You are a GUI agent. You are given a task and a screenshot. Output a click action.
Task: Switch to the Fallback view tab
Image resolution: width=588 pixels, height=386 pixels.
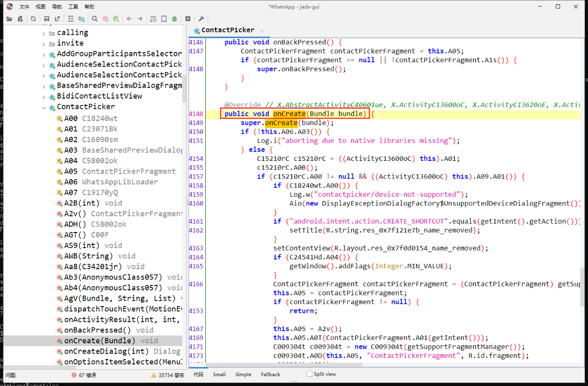270,374
